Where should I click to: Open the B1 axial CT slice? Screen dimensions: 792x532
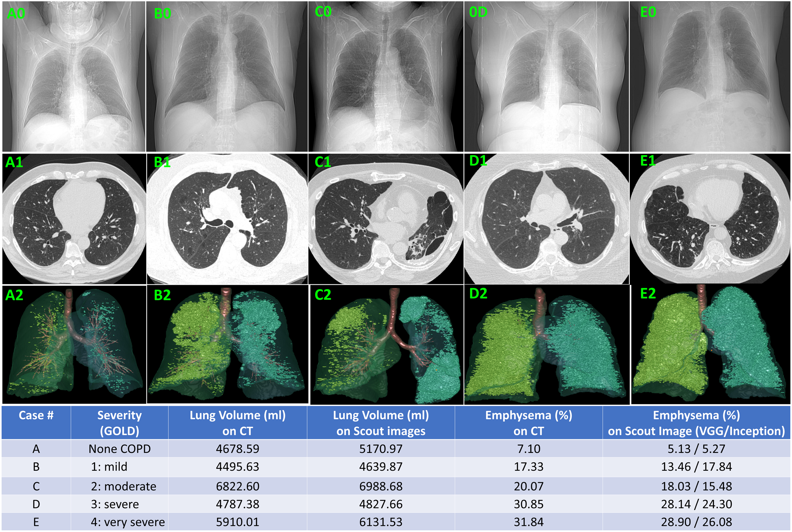[227, 219]
